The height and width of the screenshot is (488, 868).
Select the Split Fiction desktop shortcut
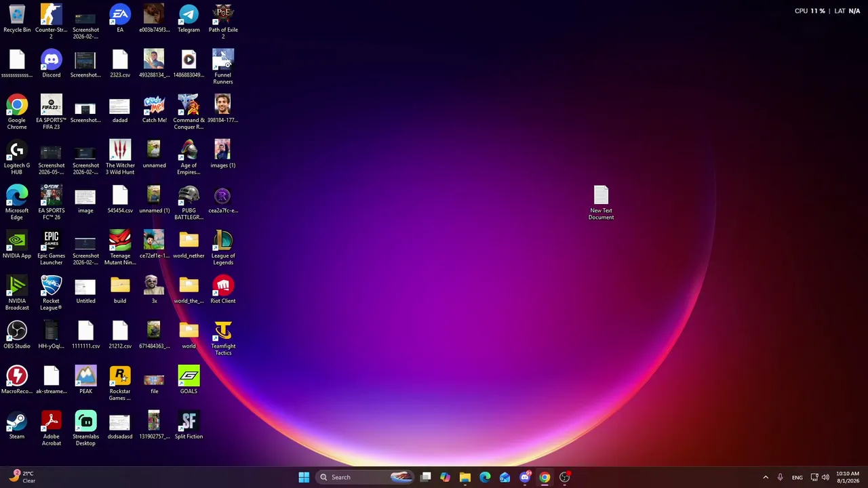(x=189, y=426)
